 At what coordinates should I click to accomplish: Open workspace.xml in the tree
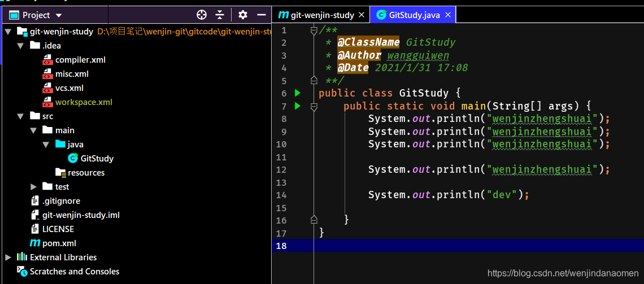pyautogui.click(x=84, y=102)
